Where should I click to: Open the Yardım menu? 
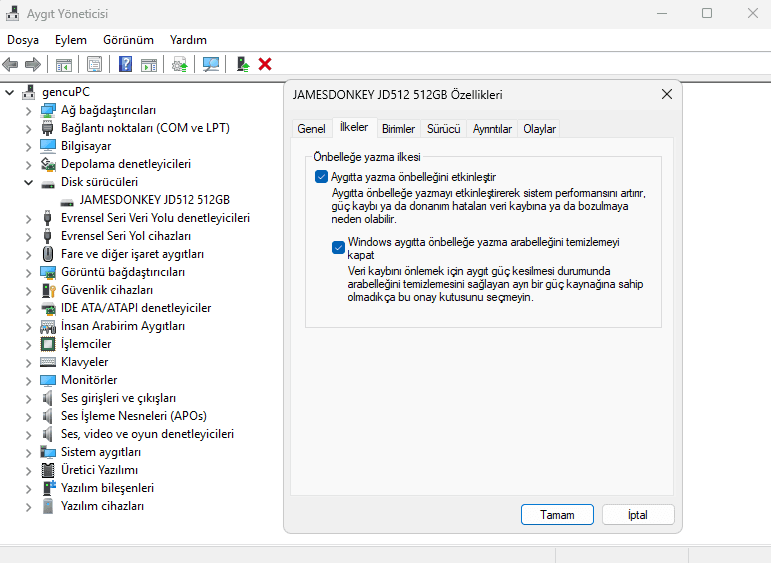pyautogui.click(x=188, y=40)
